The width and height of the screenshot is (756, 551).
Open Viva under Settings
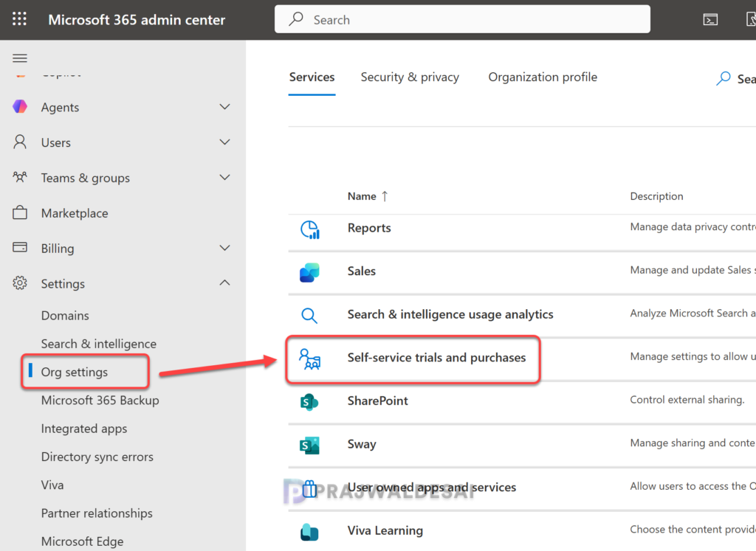(52, 485)
